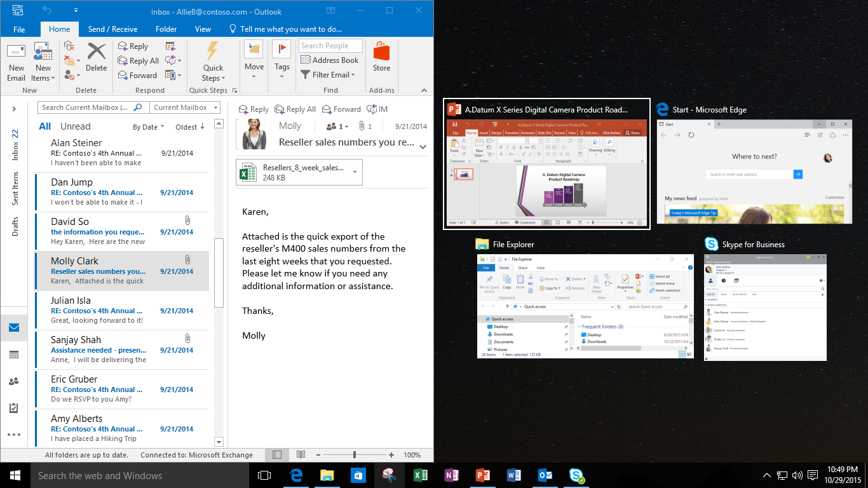Open the Junk mail dropdown icon

pos(72,76)
